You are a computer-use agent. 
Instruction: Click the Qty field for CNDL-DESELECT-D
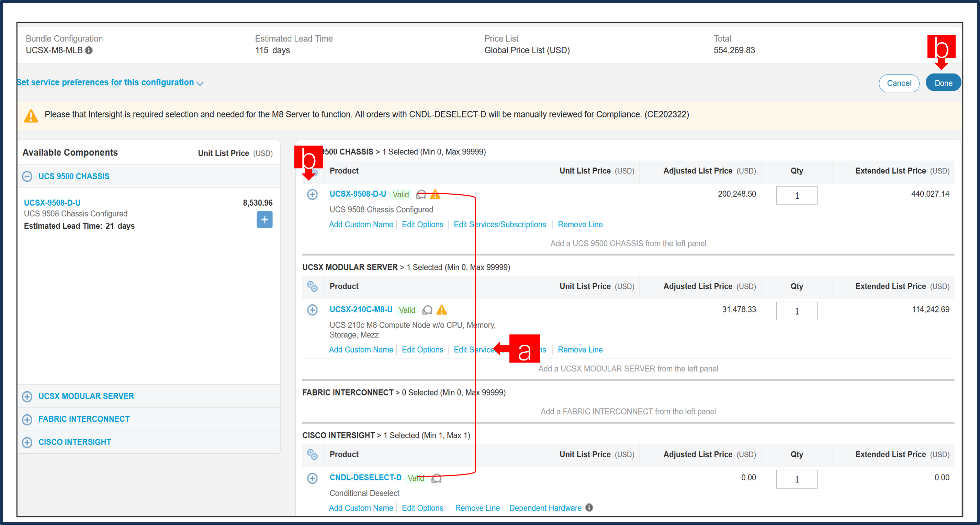point(797,479)
